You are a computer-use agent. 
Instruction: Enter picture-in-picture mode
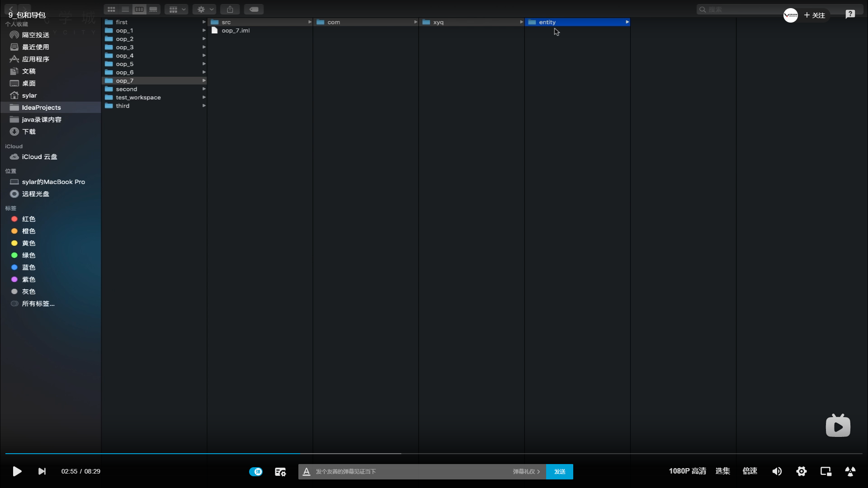[826, 471]
